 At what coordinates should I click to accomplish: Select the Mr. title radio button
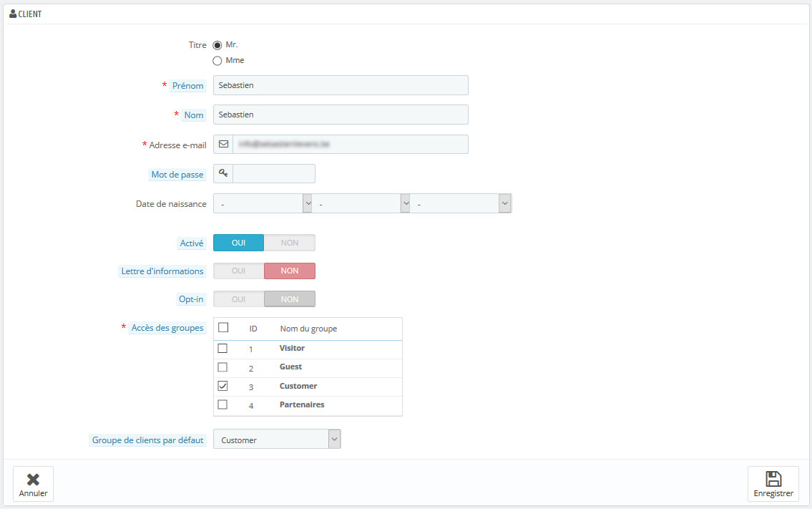[x=217, y=46]
